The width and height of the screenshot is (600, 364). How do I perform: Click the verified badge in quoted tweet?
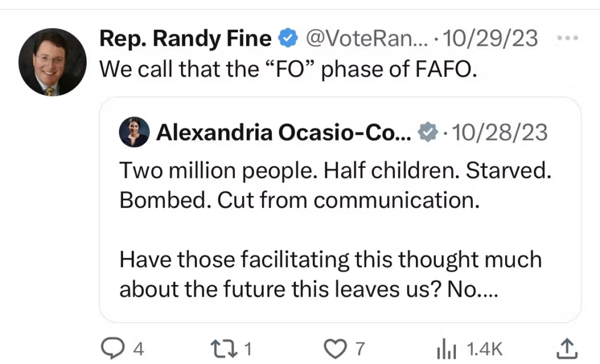coord(429,133)
